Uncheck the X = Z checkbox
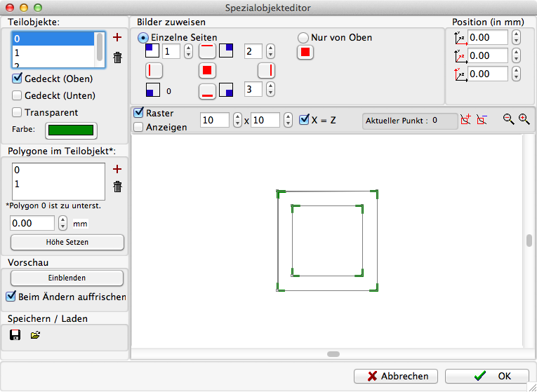Viewport: 537px width, 392px height. (304, 120)
